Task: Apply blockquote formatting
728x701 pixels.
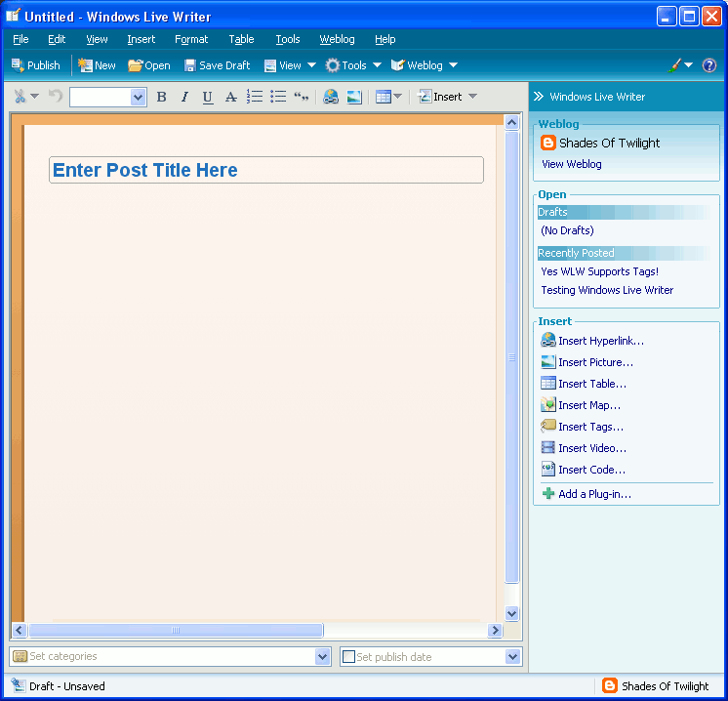Action: point(302,97)
